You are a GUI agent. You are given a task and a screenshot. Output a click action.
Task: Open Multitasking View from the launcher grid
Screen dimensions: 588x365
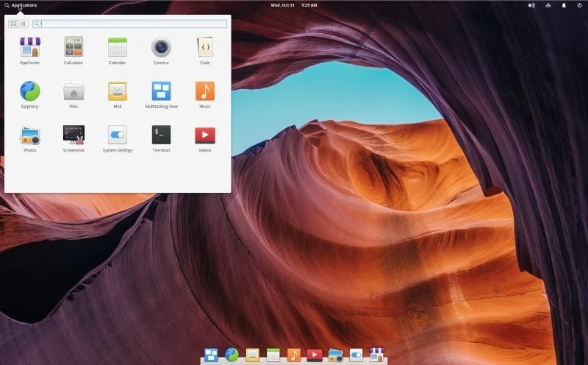pyautogui.click(x=161, y=91)
